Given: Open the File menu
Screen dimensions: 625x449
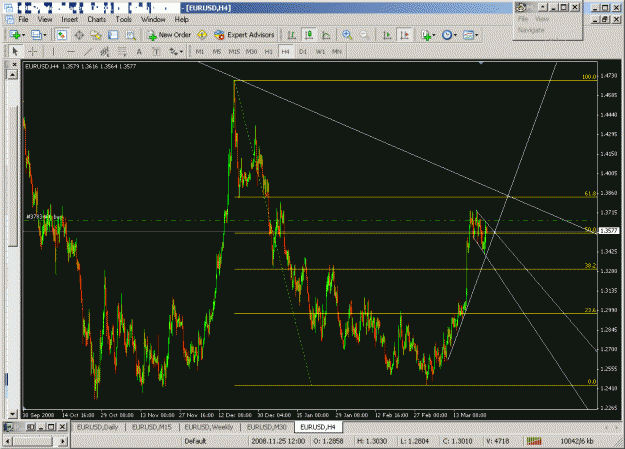Looking at the screenshot, I should tap(23, 19).
